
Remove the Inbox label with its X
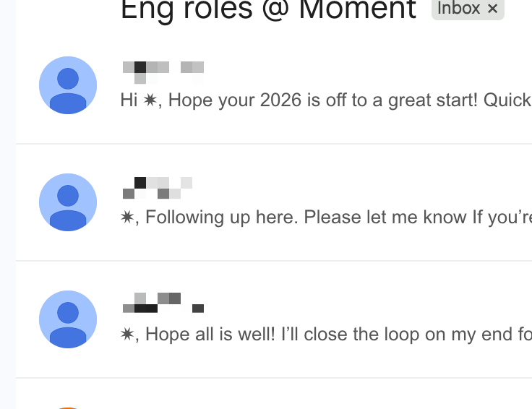pos(493,9)
